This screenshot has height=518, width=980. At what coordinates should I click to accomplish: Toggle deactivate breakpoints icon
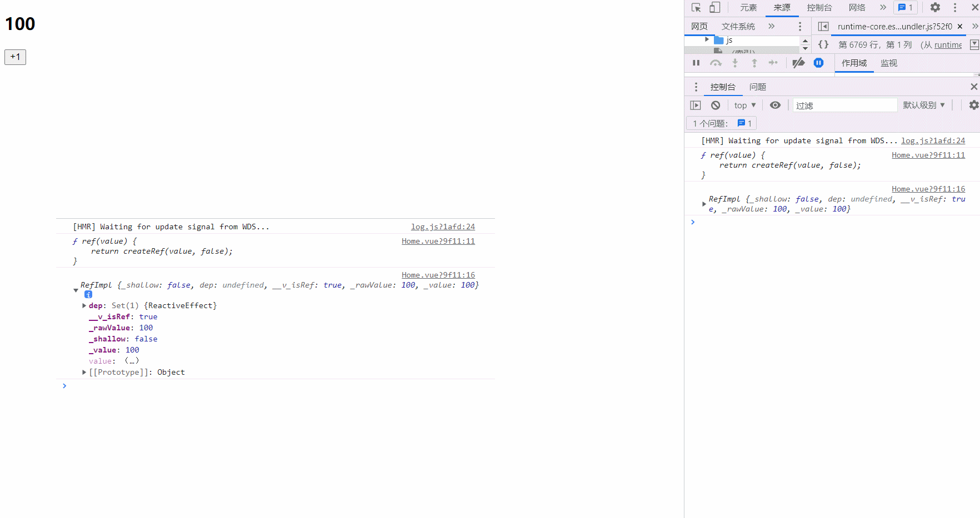(798, 63)
